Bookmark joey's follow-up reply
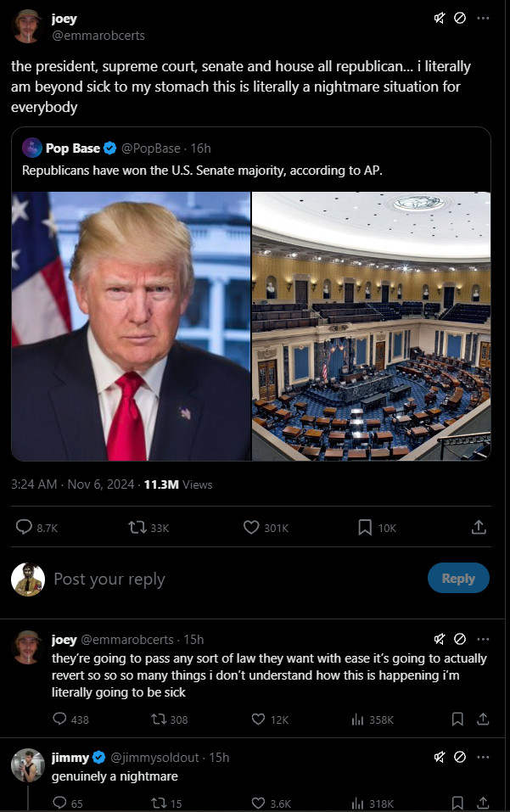The height and width of the screenshot is (812, 510). 457,719
